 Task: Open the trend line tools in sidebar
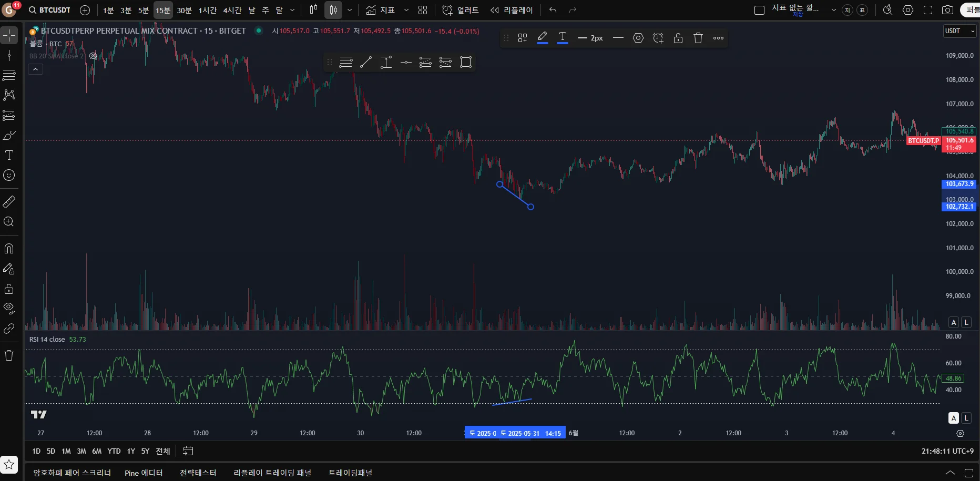click(x=9, y=75)
